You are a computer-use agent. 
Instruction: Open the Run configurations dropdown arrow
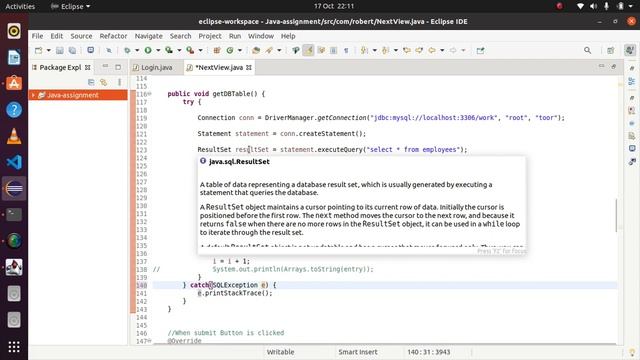coord(158,50)
